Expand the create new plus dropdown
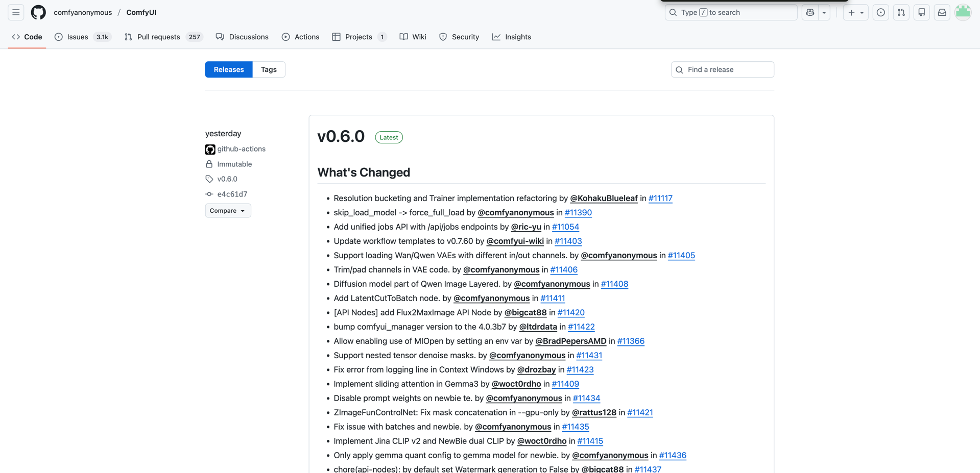The width and height of the screenshot is (980, 473). [x=855, y=12]
